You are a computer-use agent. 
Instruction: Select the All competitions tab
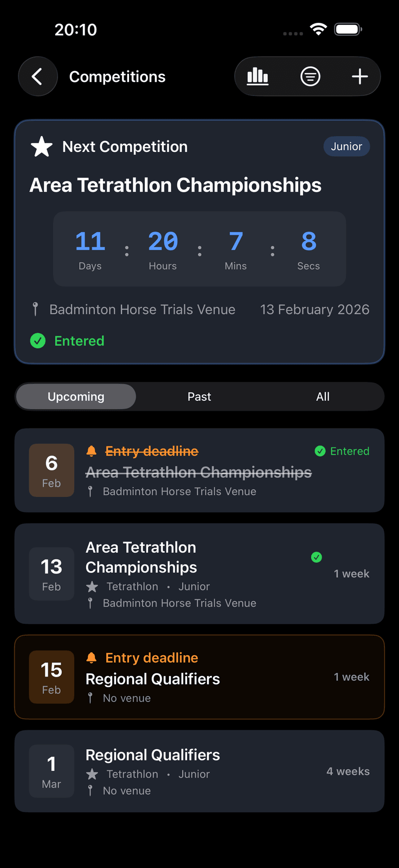pos(323,396)
